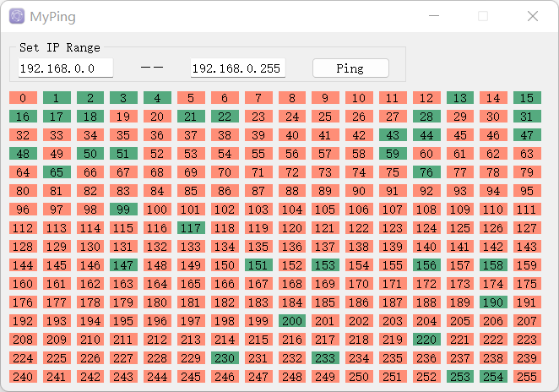Select the green host cell 16
Screen dimensions: 559x392
coord(23,117)
